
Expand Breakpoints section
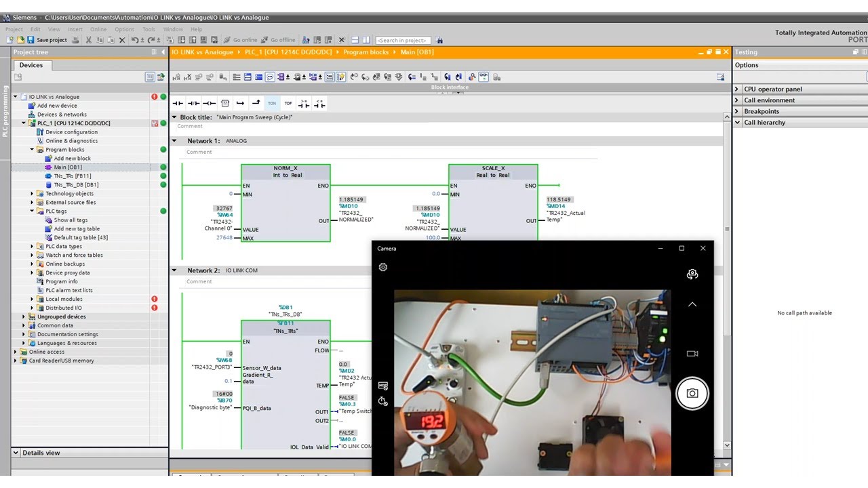tap(737, 111)
